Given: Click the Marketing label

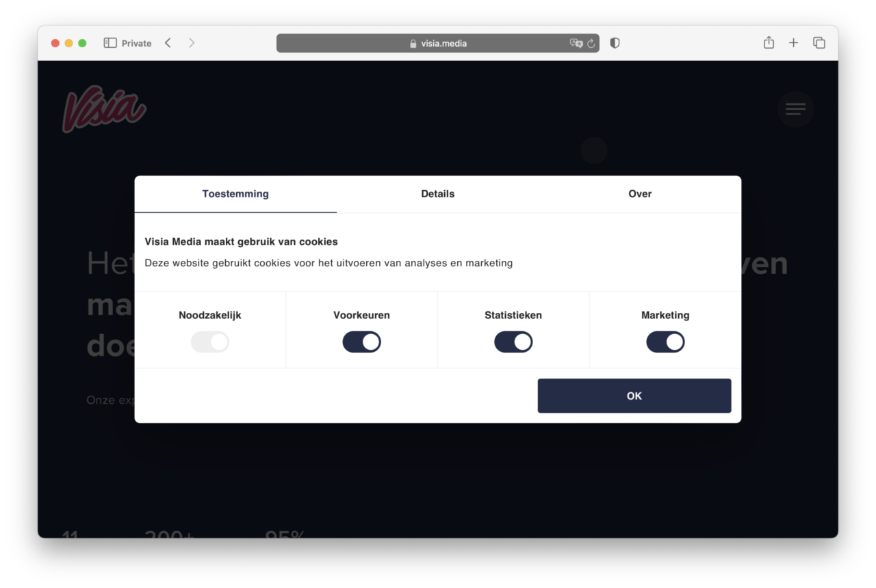Looking at the screenshot, I should pos(665,316).
